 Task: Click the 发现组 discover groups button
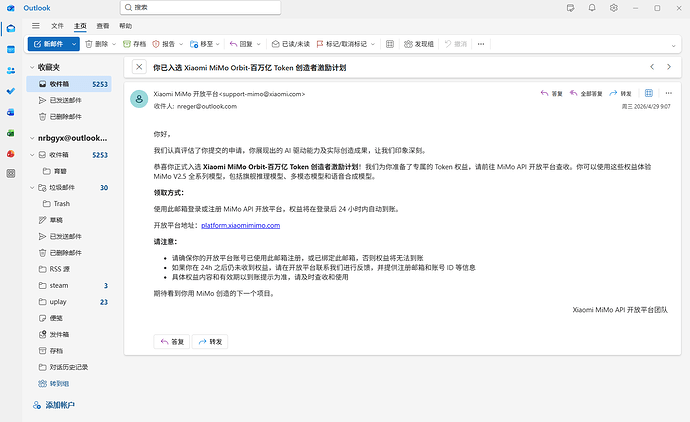[419, 44]
